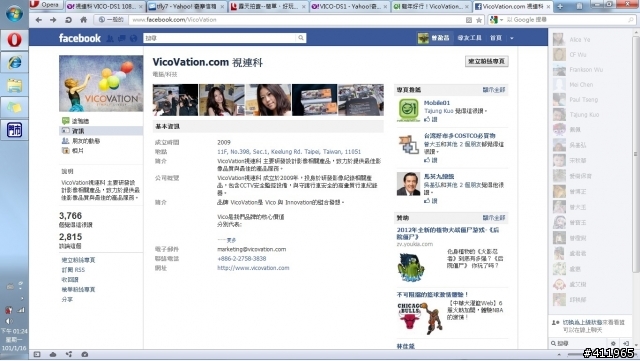Bookmark page with the star icon
The height and width of the screenshot is (361, 640).
click(x=479, y=20)
